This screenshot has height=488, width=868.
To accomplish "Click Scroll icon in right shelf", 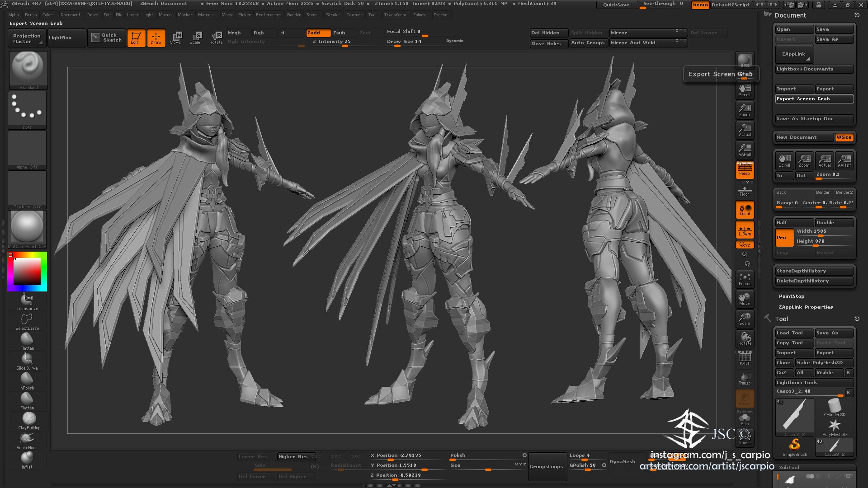I will pos(745,90).
